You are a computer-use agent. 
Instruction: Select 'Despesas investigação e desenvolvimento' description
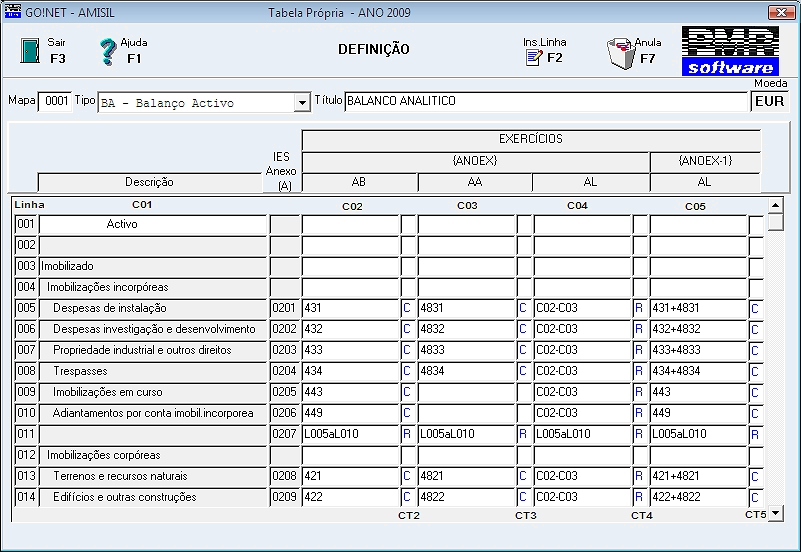coord(153,329)
